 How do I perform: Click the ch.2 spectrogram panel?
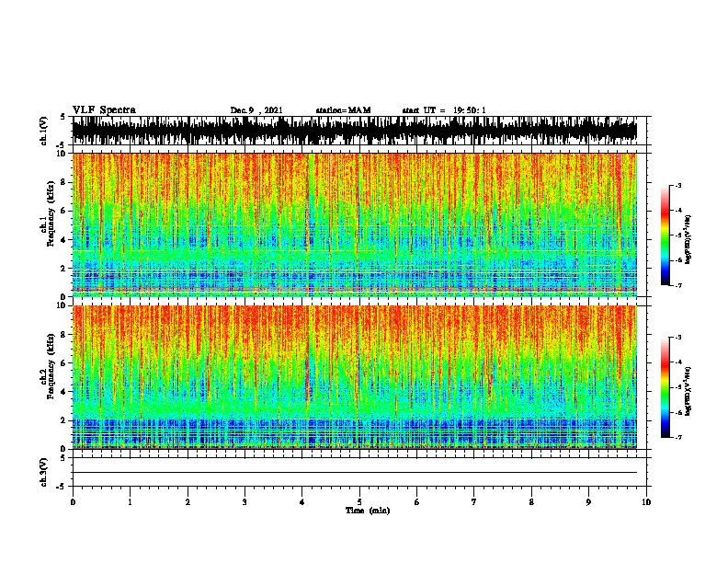point(355,377)
